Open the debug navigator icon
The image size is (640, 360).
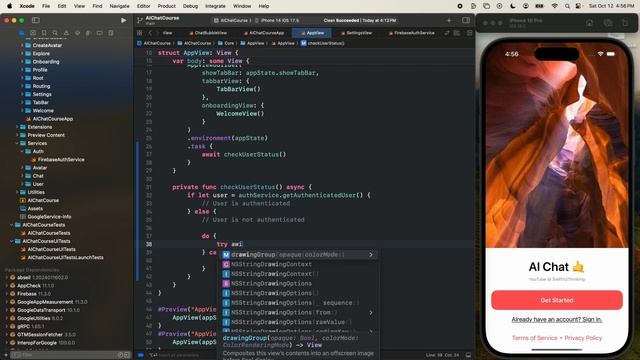pyautogui.click(x=88, y=33)
